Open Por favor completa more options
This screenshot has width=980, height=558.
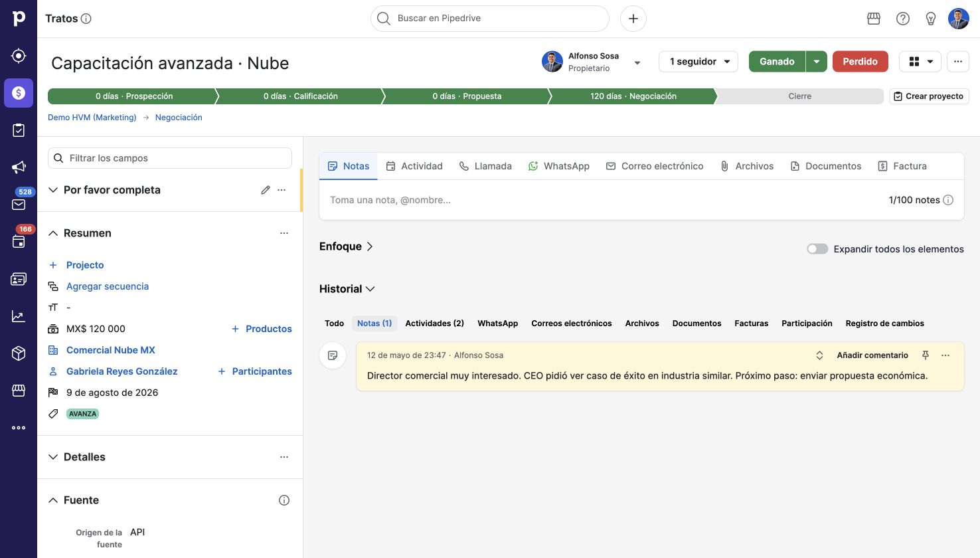pyautogui.click(x=282, y=190)
